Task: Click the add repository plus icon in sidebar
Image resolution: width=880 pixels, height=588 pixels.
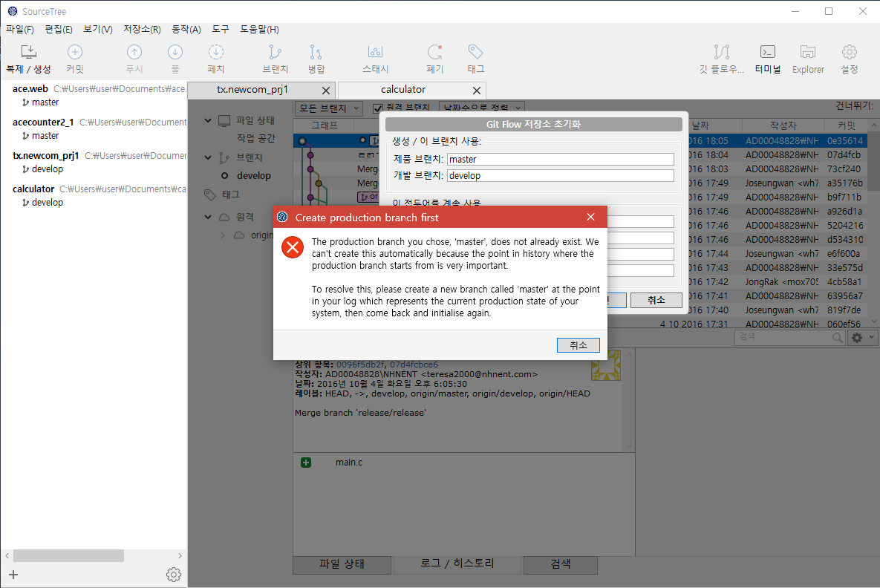Action: coord(13,575)
